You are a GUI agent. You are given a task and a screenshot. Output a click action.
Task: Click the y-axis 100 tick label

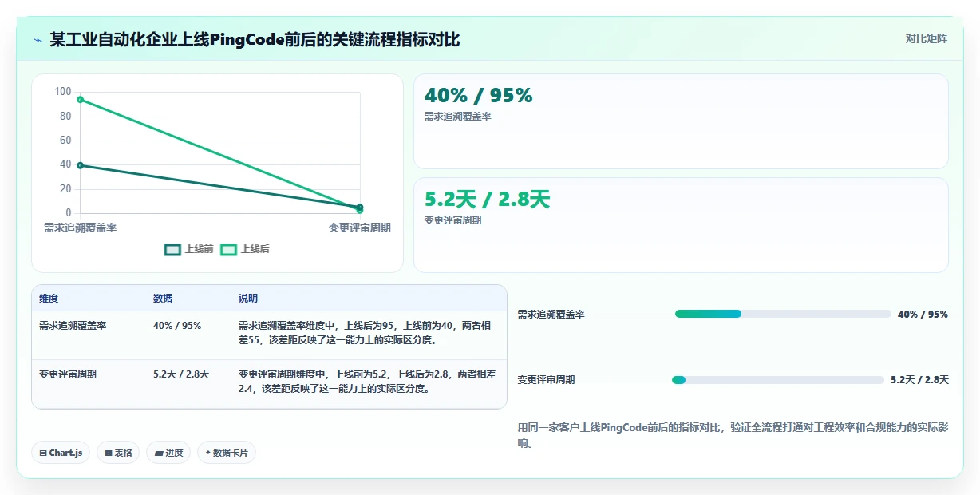(63, 92)
